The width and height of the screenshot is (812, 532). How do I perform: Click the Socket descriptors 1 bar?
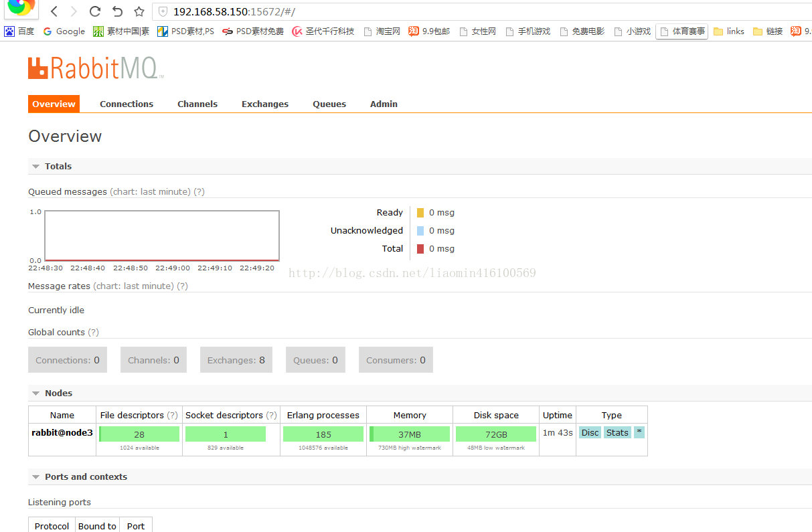[x=226, y=434]
